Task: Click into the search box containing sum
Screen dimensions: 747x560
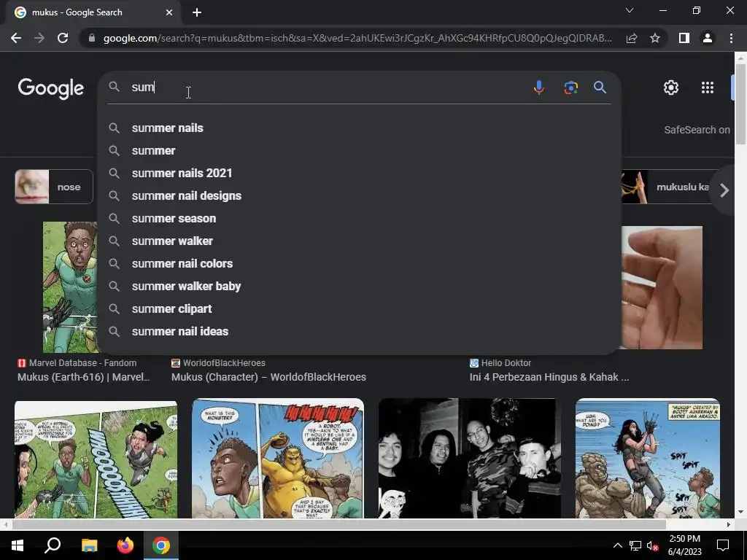Action: pyautogui.click(x=329, y=87)
